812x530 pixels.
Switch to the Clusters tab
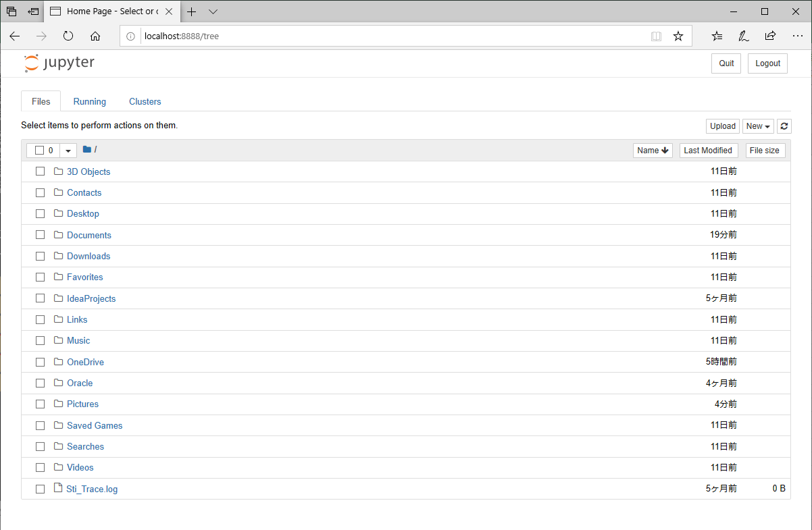pyautogui.click(x=145, y=101)
